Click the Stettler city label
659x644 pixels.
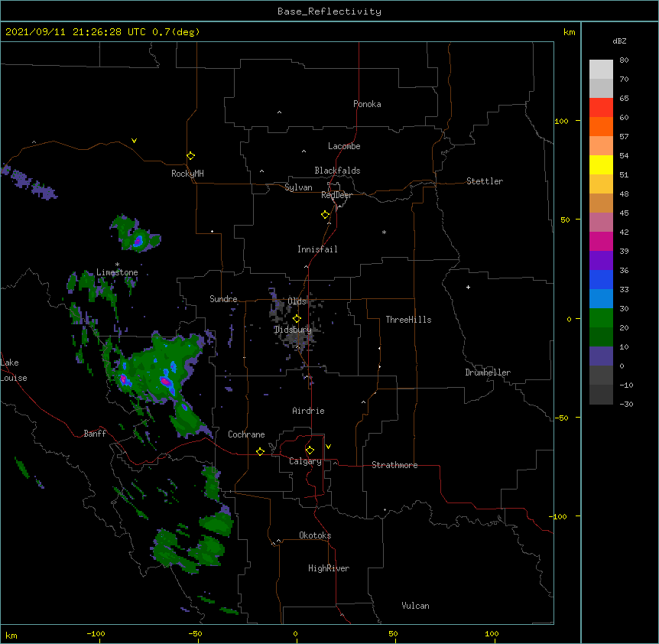(485, 181)
